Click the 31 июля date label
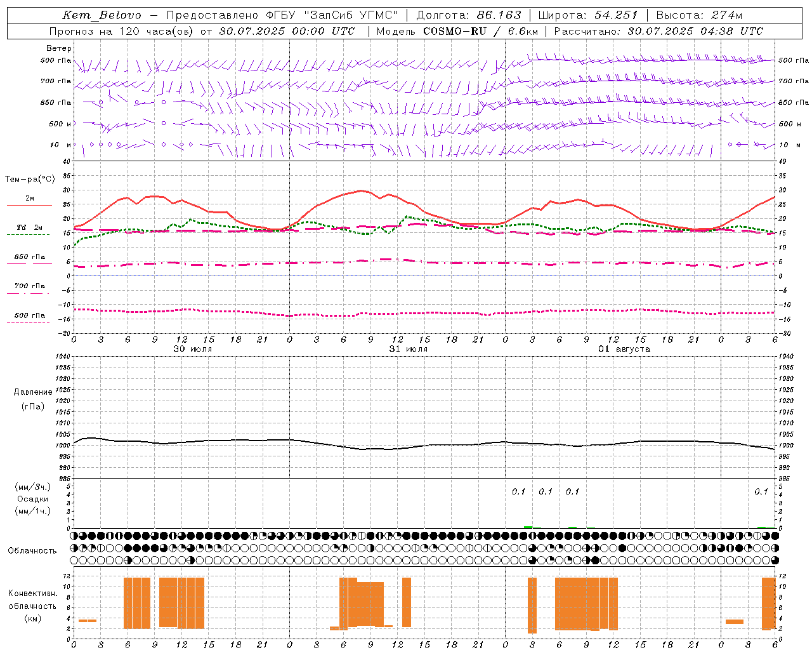The height and width of the screenshot is (650, 812). [409, 348]
